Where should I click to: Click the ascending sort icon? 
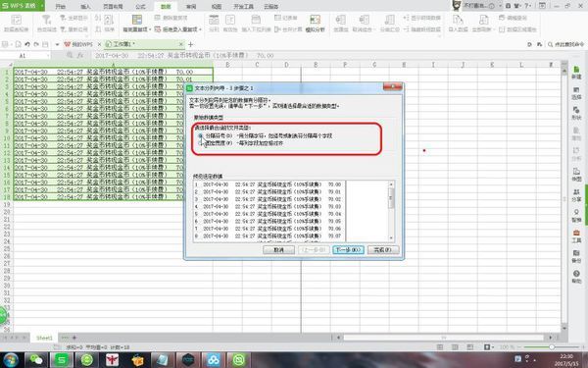(98, 18)
